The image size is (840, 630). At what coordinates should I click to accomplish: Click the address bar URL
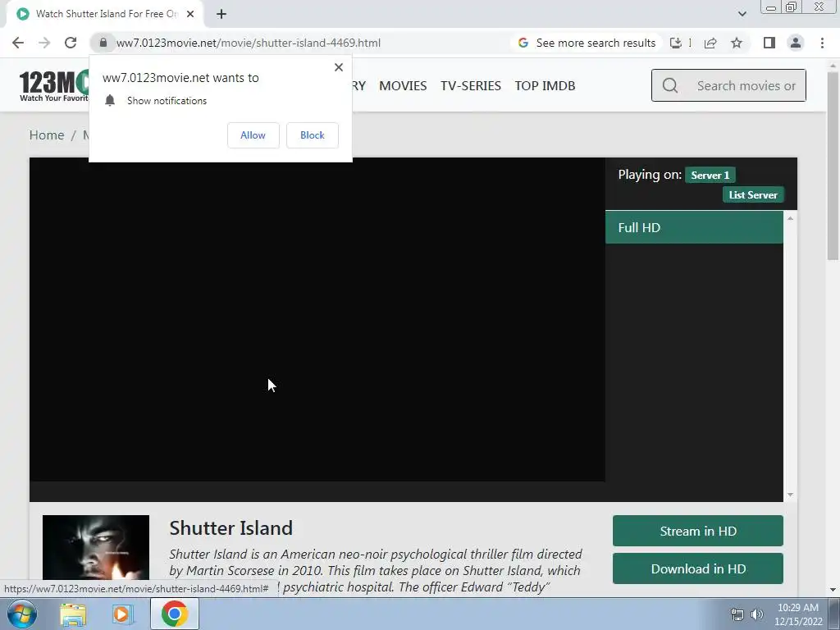pos(249,43)
